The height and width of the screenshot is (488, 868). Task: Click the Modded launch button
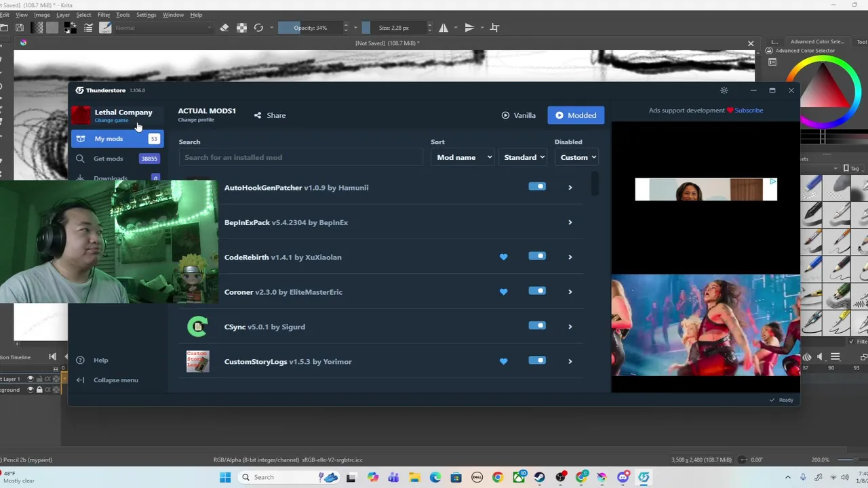pos(576,115)
